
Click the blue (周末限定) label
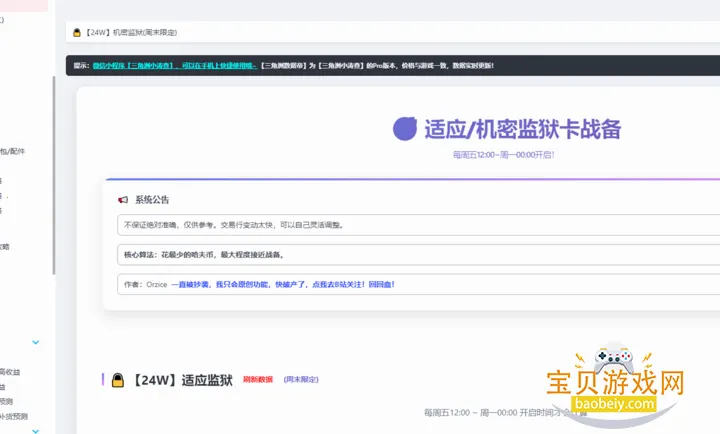[x=301, y=380]
